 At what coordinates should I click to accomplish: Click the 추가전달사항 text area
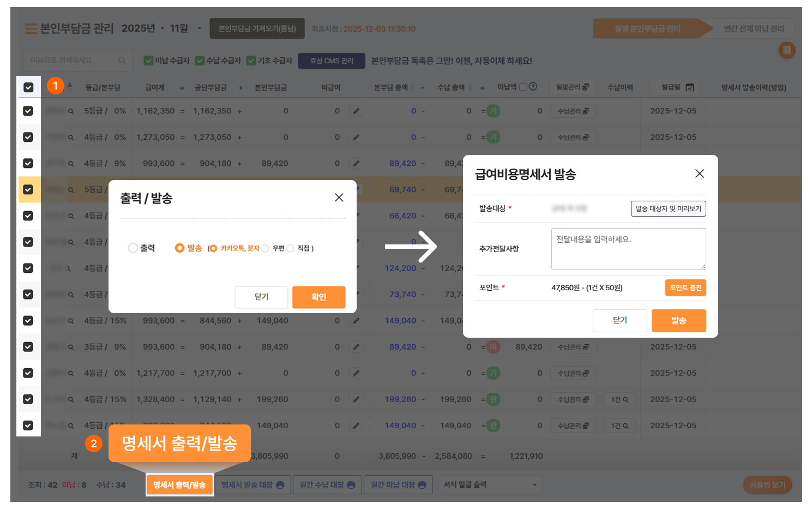[x=628, y=249]
